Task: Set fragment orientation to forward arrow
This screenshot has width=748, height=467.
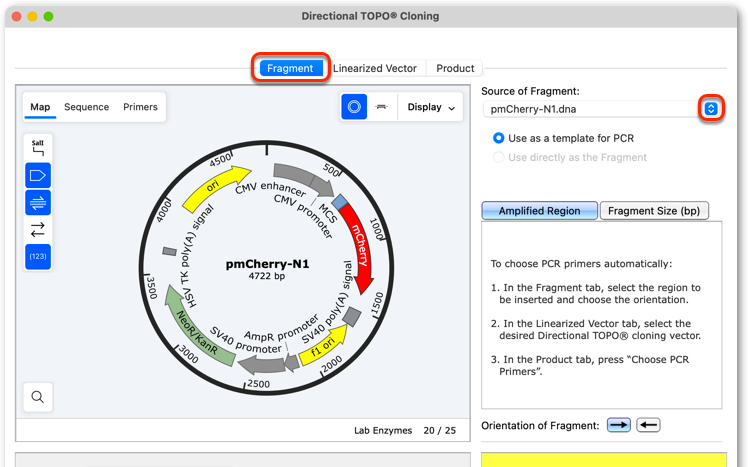Action: coord(619,425)
